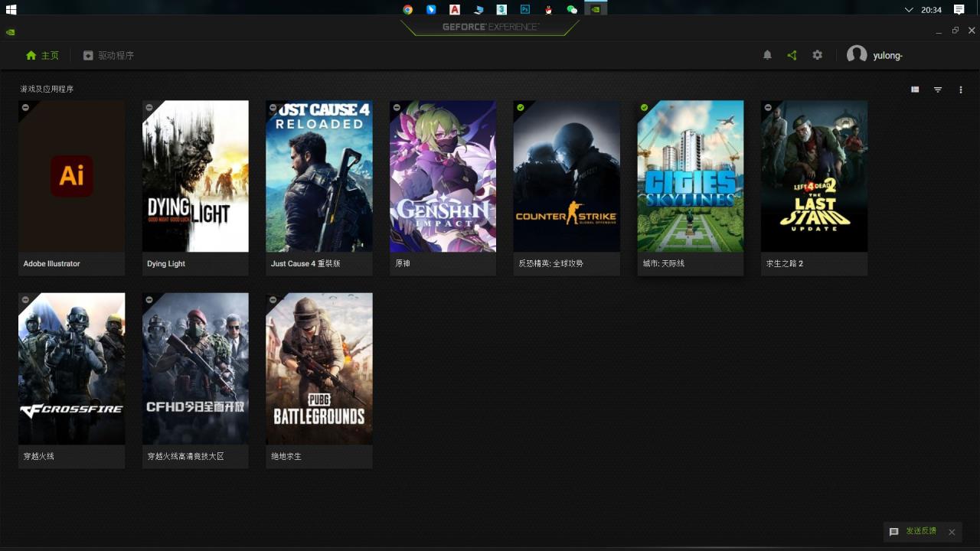Screen dimensions: 980x551
Task: Click the 城市: 天际线 game title
Action: tap(664, 263)
